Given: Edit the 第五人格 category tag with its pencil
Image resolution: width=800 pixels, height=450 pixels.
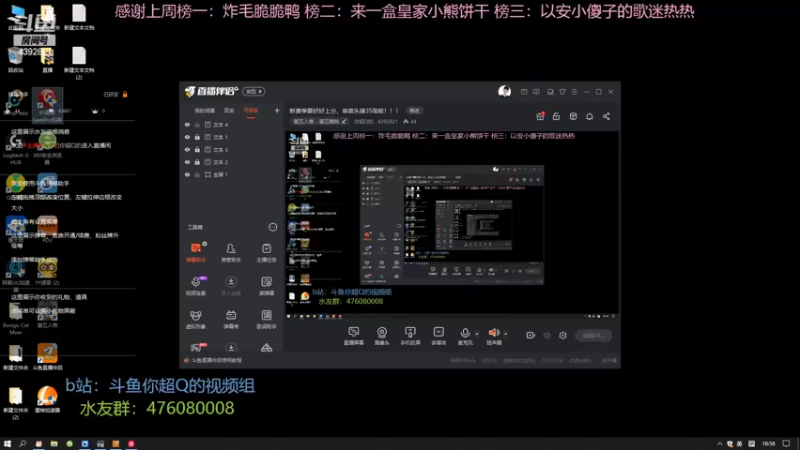Looking at the screenshot, I should (344, 121).
